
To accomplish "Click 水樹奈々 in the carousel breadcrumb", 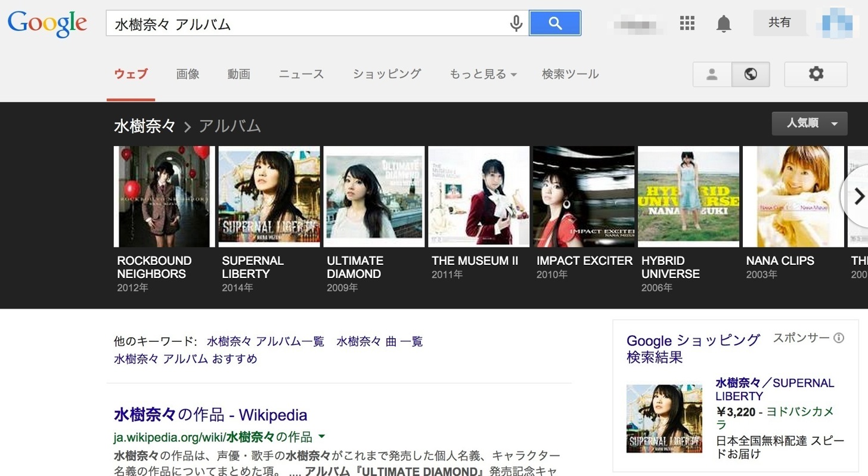I will pos(145,126).
